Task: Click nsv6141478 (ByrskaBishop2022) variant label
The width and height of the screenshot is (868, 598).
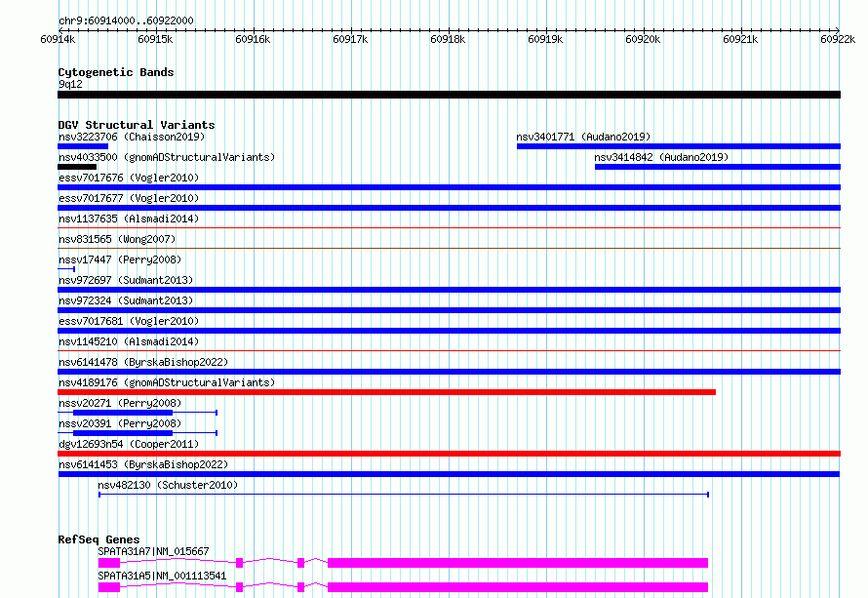Action: click(143, 362)
